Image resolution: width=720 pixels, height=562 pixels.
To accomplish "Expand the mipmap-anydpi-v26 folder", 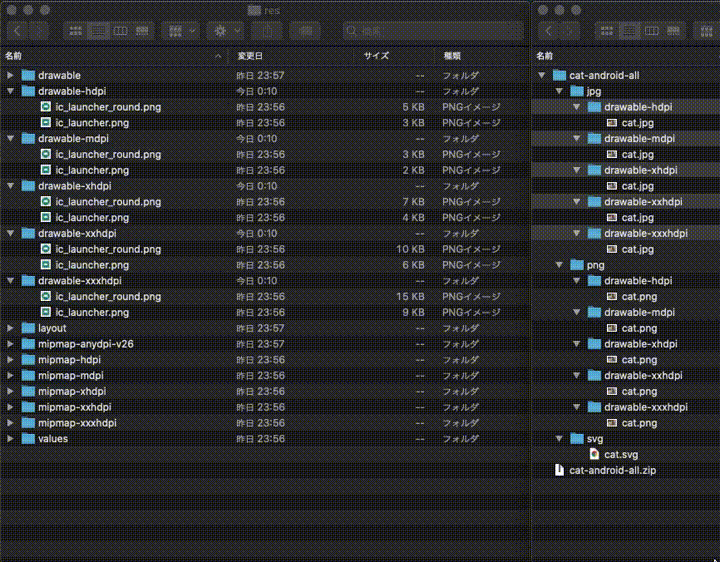I will tap(10, 344).
